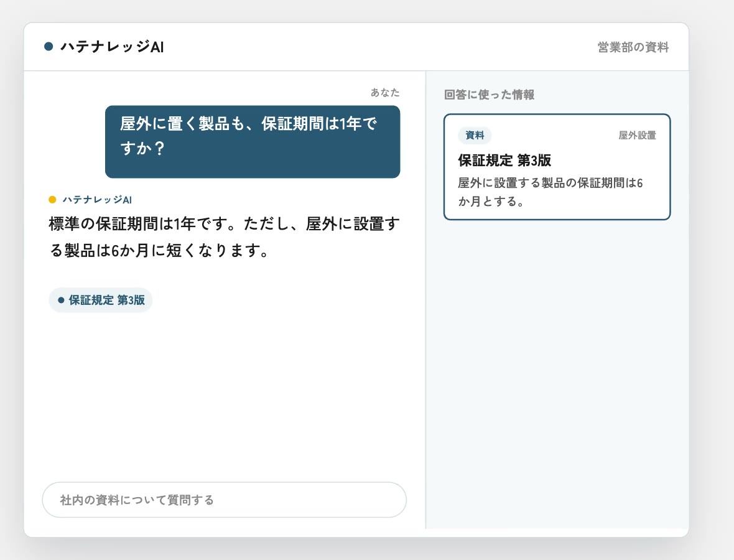Viewport: 734px width, 560px height.
Task: Click the ハテナレッジAI header title
Action: coord(112,47)
